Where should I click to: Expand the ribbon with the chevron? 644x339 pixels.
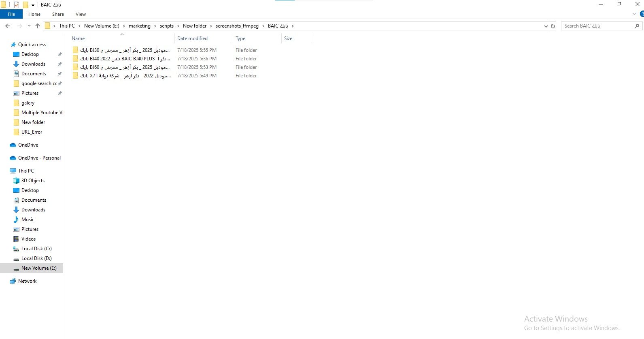click(634, 14)
